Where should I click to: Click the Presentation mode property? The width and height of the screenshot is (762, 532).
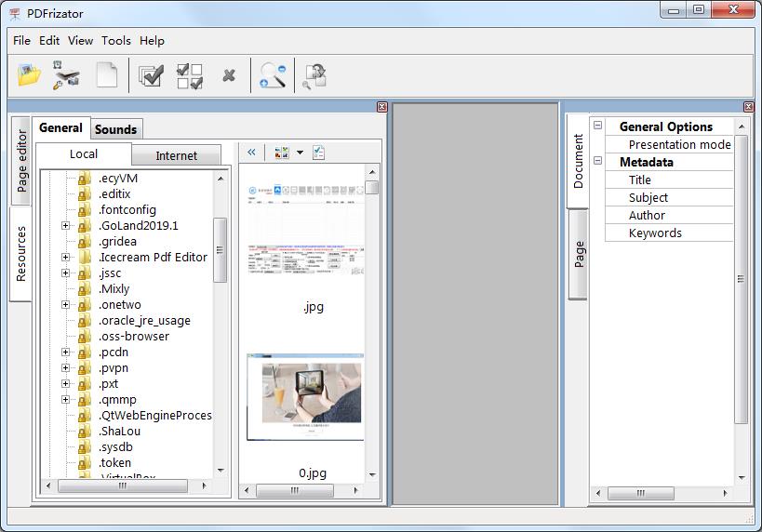670,144
